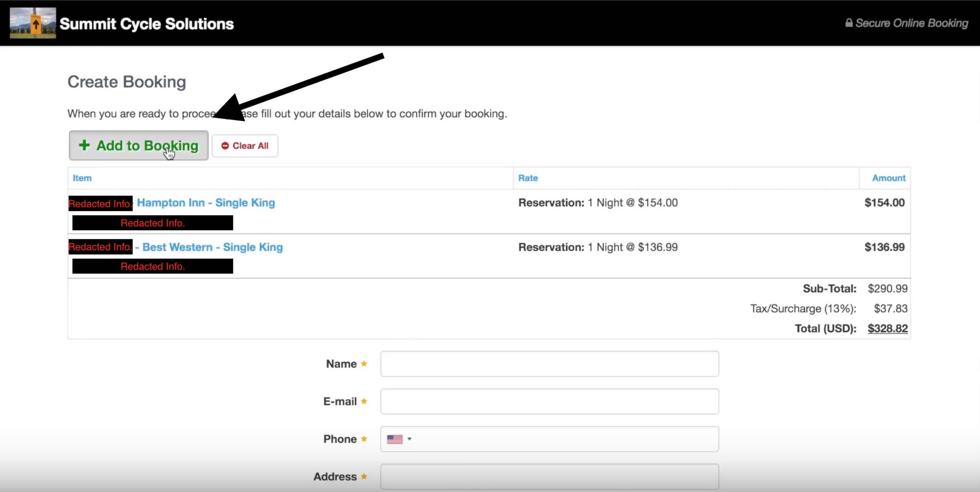980x492 pixels.
Task: Click the Add to Booking button
Action: 139,146
